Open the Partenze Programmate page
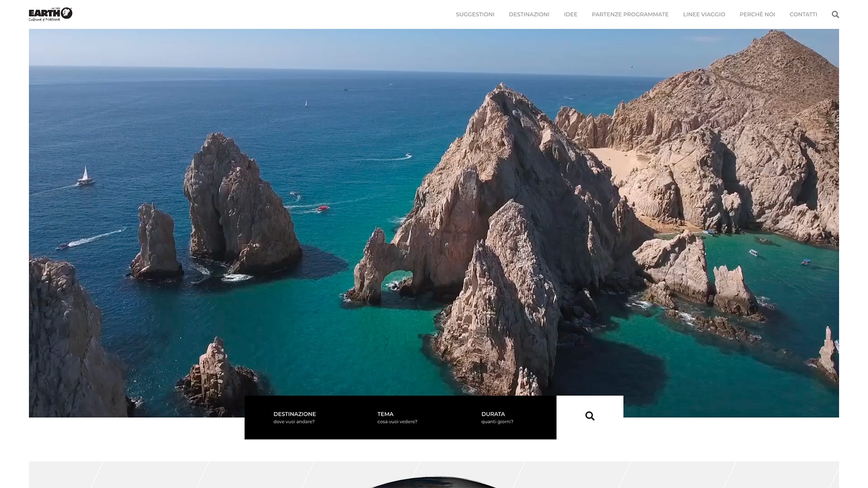The height and width of the screenshot is (488, 868). pyautogui.click(x=630, y=14)
